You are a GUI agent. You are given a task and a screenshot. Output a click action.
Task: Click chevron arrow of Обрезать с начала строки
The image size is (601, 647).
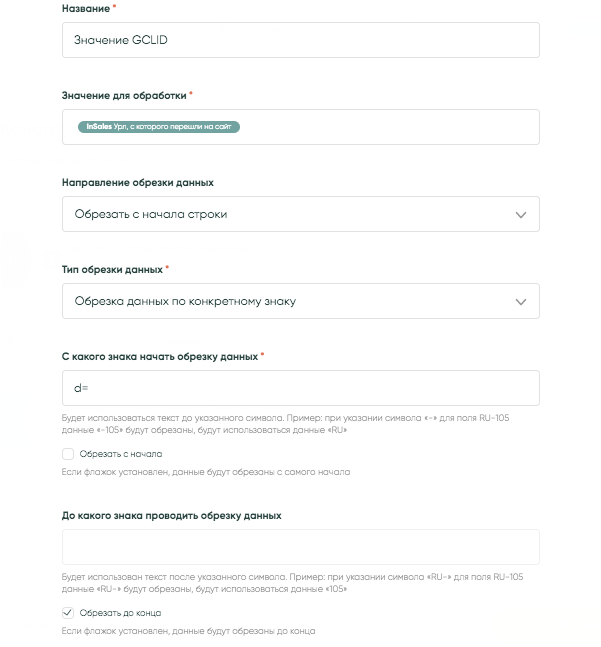pos(520,214)
